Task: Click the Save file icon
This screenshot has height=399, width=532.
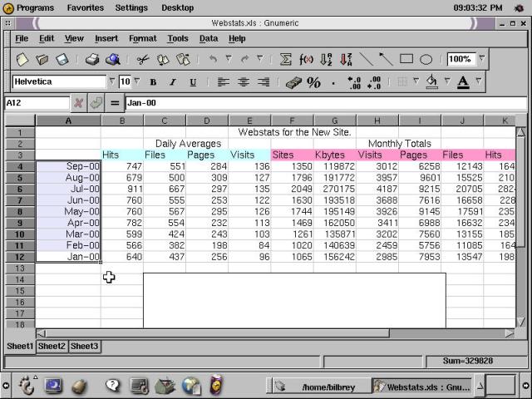Action: (62, 60)
